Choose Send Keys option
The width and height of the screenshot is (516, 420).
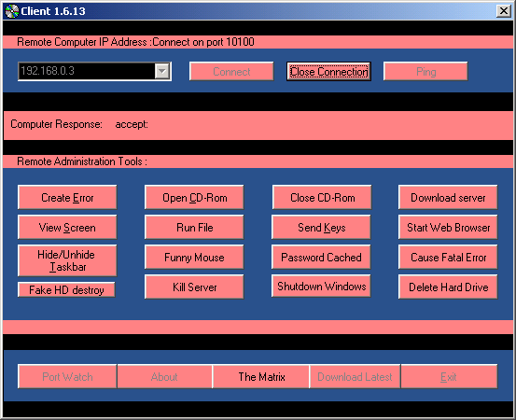click(x=321, y=227)
